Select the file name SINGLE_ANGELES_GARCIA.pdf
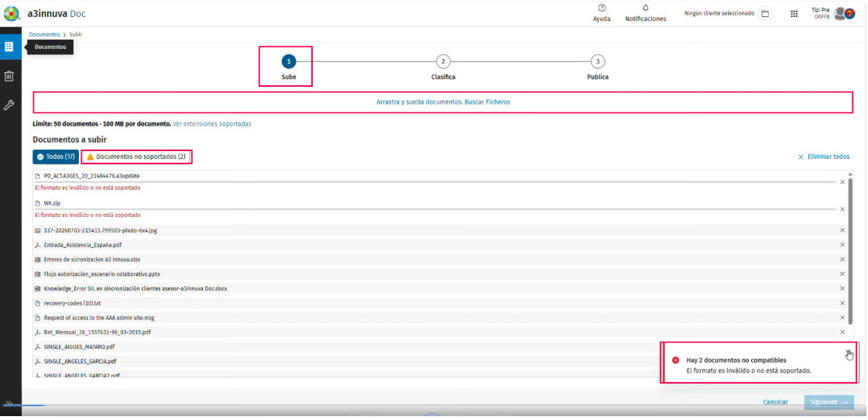This screenshot has width=868, height=420. point(81,361)
